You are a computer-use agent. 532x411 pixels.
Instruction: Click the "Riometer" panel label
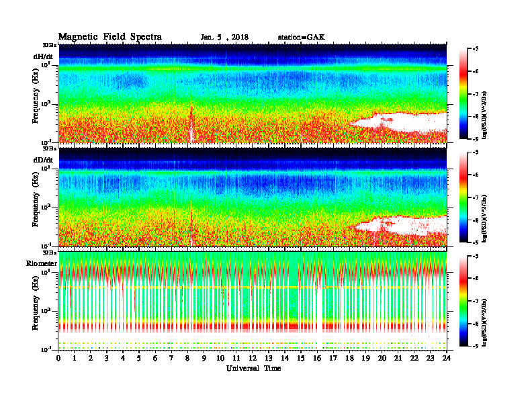point(42,263)
